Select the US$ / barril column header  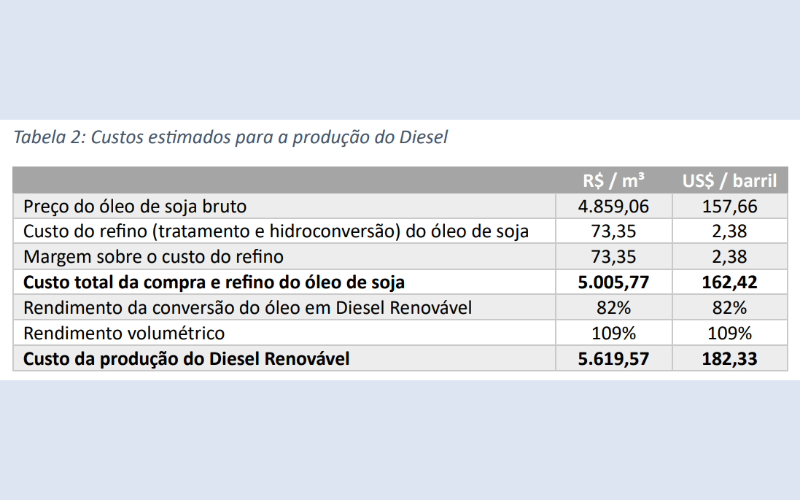[730, 181]
